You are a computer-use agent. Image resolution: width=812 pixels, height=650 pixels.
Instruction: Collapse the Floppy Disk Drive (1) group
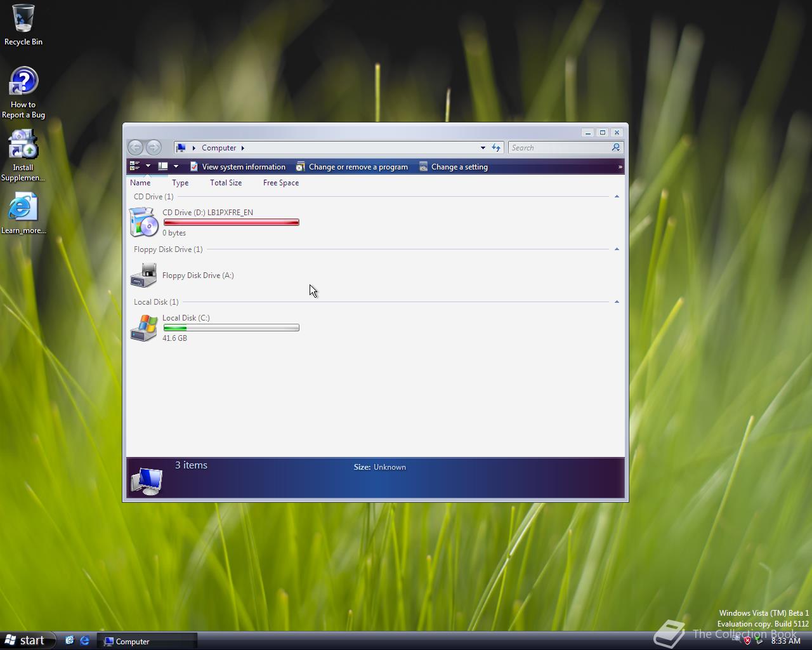pos(617,249)
